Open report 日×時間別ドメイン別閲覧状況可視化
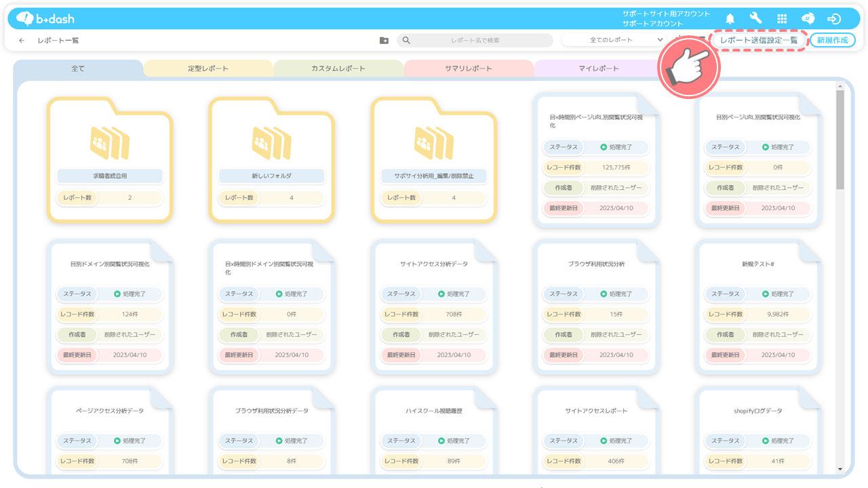 pyautogui.click(x=269, y=268)
